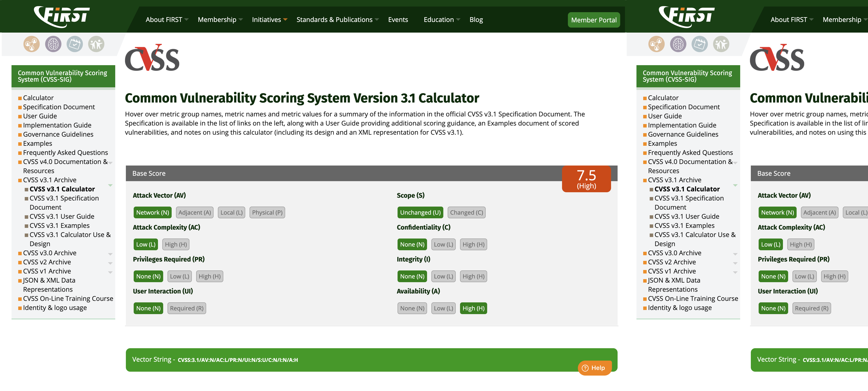The width and height of the screenshot is (868, 391).
Task: Click the 7.5 (High) base score badge
Action: (x=586, y=179)
